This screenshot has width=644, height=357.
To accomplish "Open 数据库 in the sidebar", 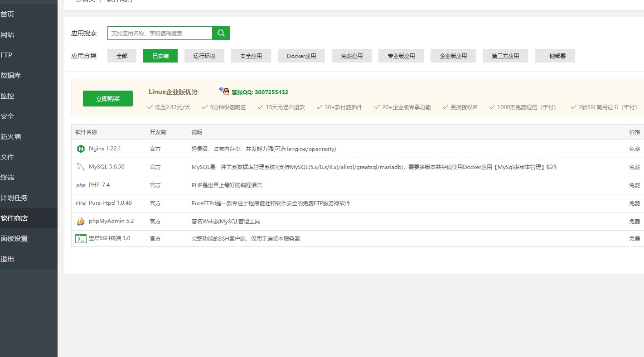I will point(29,75).
